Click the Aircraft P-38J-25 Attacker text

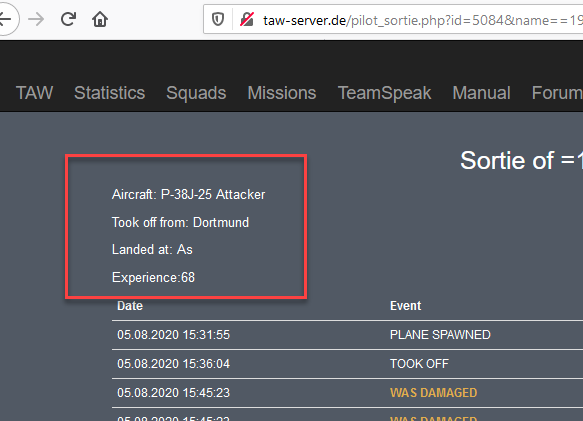click(189, 195)
